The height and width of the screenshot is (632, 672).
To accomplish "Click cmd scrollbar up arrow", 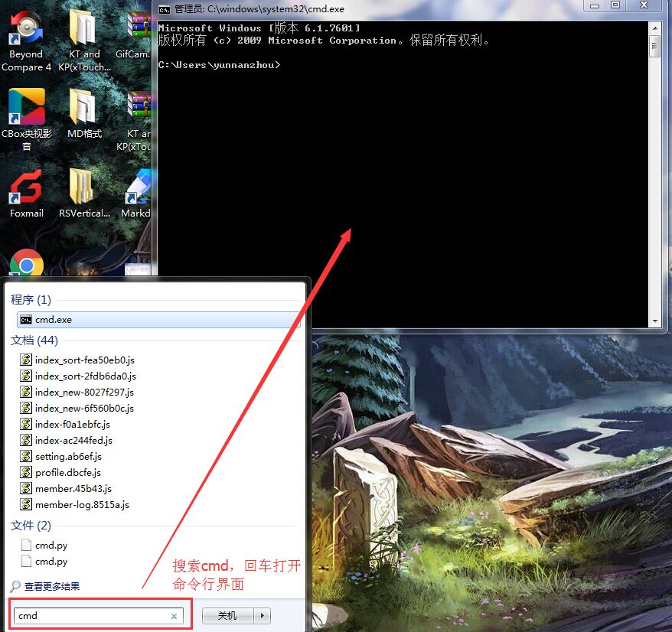I will 655,28.
